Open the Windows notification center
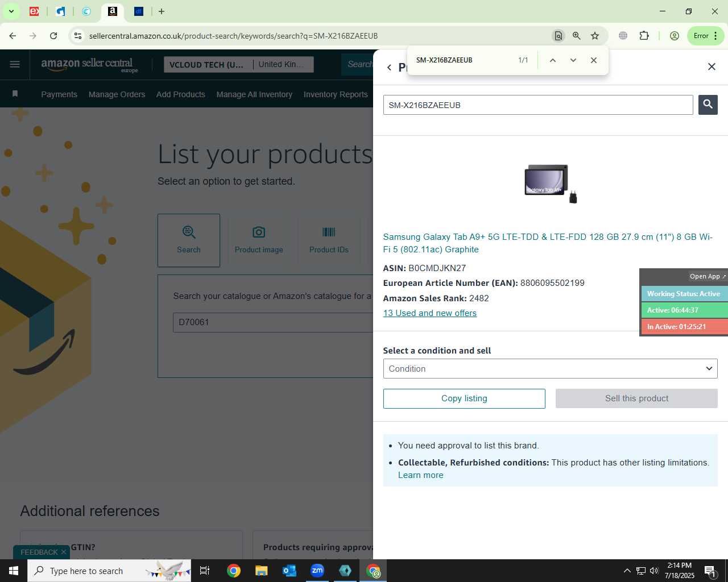The image size is (728, 582). pyautogui.click(x=710, y=571)
